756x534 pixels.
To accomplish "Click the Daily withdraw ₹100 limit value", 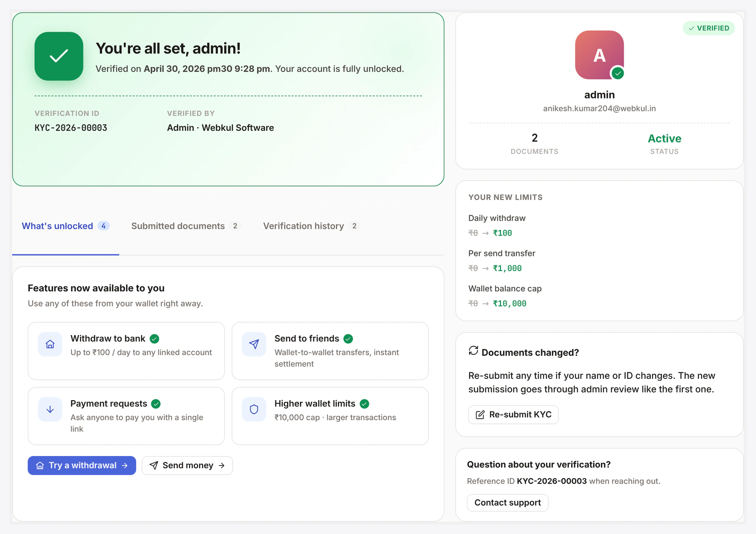I will (502, 233).
